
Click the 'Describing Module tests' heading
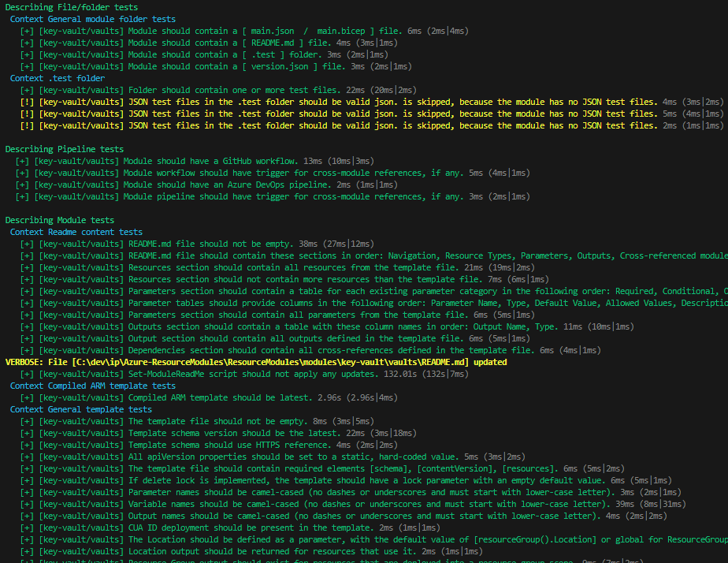(55, 219)
